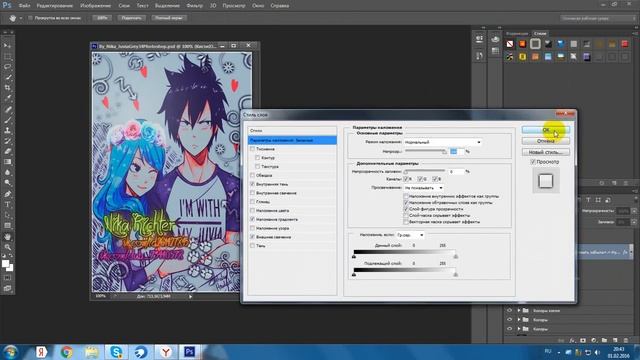The width and height of the screenshot is (640, 360).
Task: Click the Отмена cancel button
Action: 546,141
